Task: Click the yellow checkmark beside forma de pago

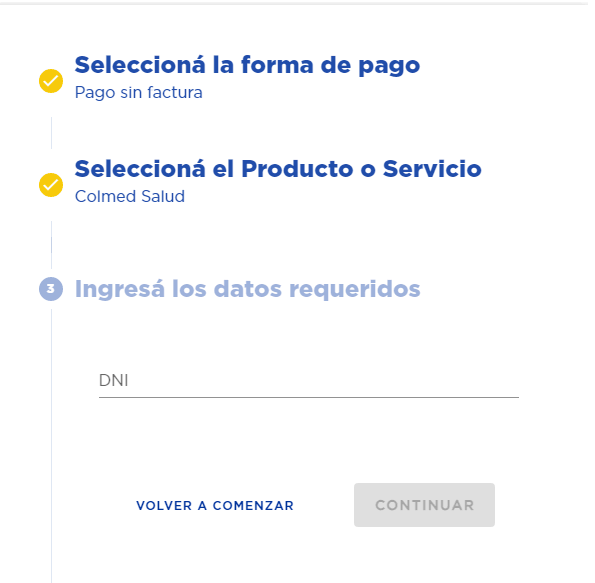Action: tap(51, 81)
